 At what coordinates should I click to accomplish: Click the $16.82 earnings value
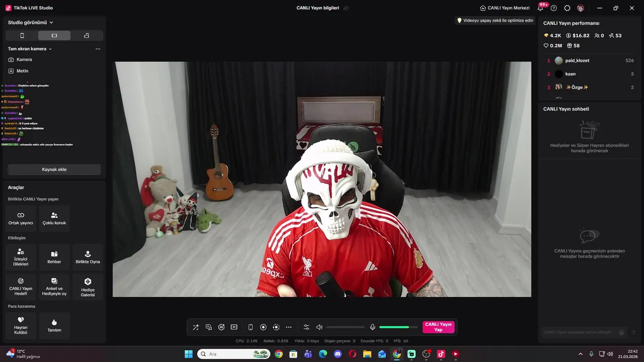(x=578, y=36)
